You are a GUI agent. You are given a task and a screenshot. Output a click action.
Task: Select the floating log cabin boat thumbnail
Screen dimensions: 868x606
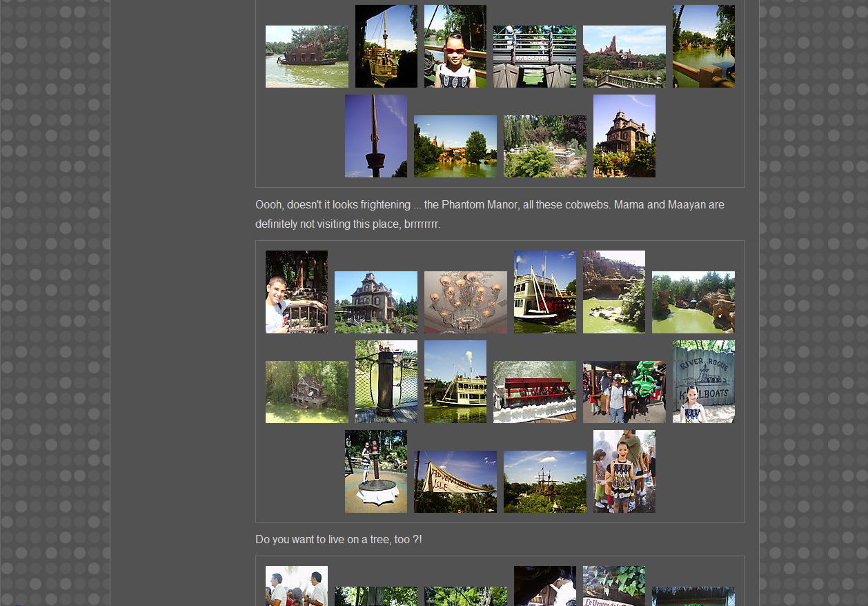(306, 57)
